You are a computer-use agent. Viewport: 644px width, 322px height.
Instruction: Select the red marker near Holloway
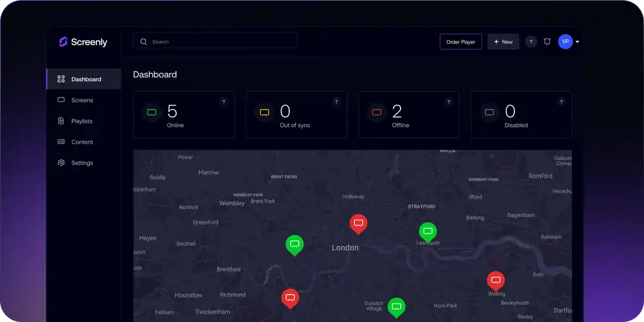[358, 225]
